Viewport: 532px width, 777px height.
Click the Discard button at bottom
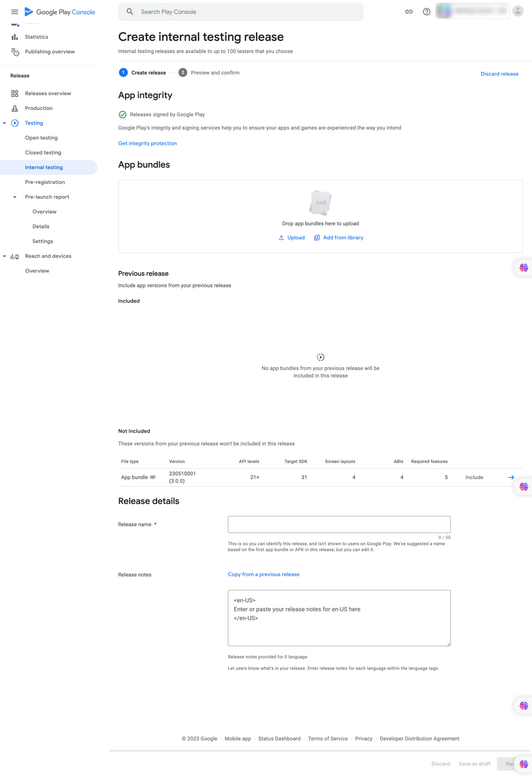(441, 764)
